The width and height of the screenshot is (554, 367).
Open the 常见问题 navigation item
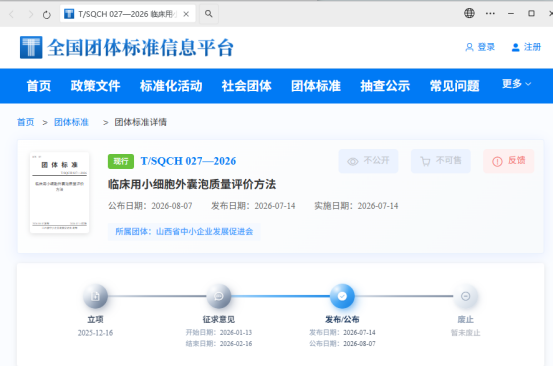click(x=454, y=86)
